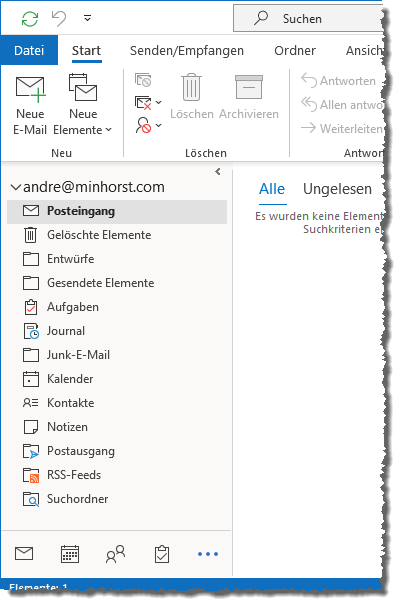Click the Aufgaben clipboard check icon
The image size is (402, 609).
pyautogui.click(x=31, y=308)
